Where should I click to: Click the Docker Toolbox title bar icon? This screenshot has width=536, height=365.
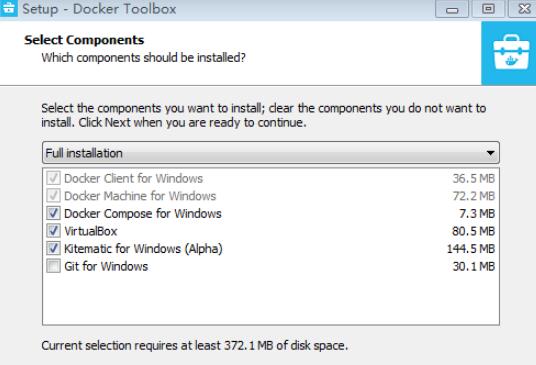click(x=8, y=8)
